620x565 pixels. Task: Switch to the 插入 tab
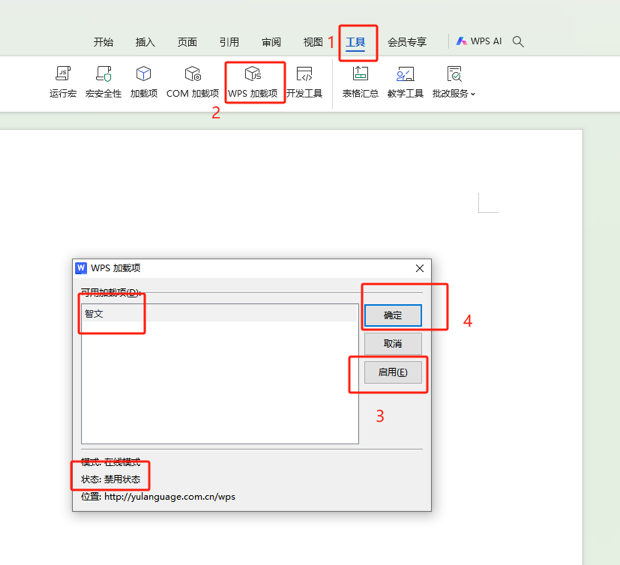pos(145,42)
